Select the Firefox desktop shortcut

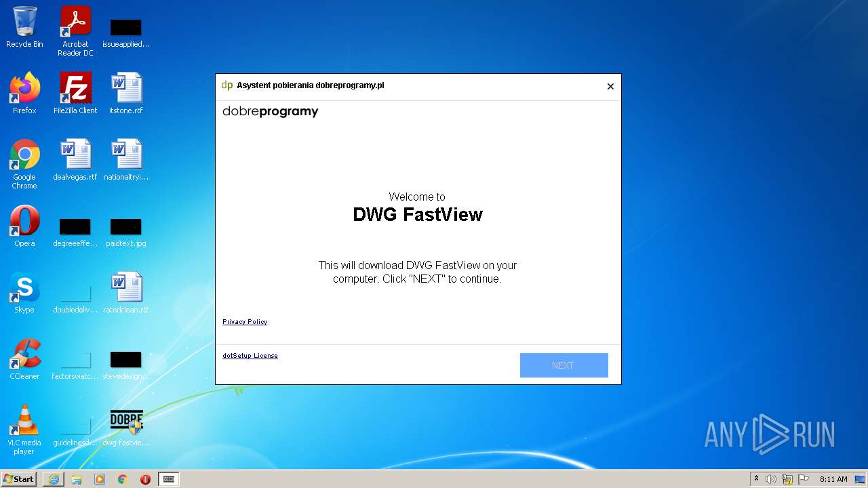[24, 93]
